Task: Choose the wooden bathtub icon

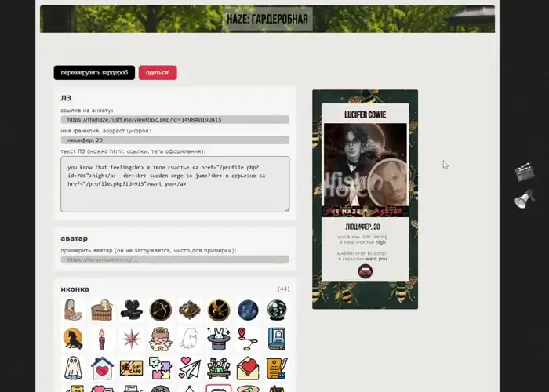Action: tap(102, 310)
